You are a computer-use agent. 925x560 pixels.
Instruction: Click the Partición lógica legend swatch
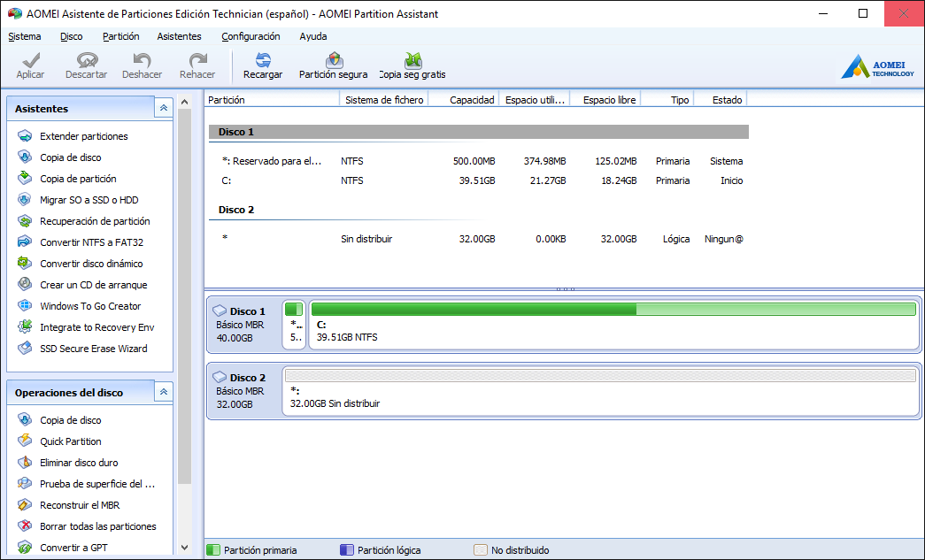347,550
